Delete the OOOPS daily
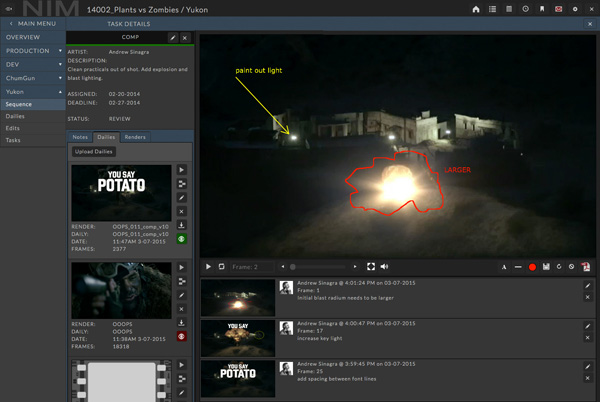Image resolution: width=600 pixels, height=402 pixels. 182,309
